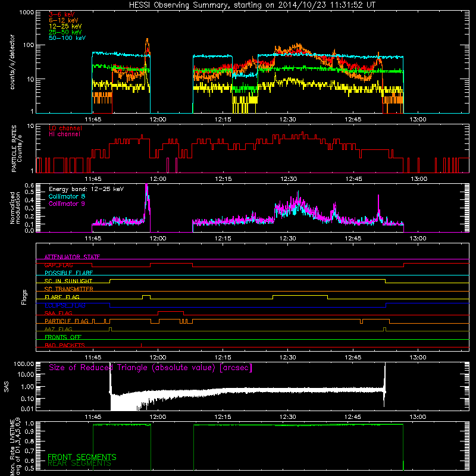
Task: Click the 'SC_IN_SUNLIGHT' flag label
Action: coord(68,281)
